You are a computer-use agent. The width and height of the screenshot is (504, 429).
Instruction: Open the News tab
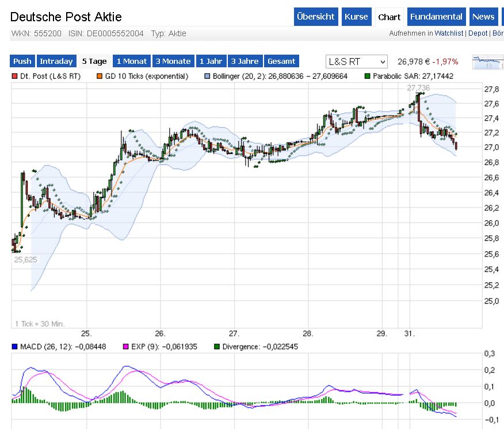pos(483,17)
